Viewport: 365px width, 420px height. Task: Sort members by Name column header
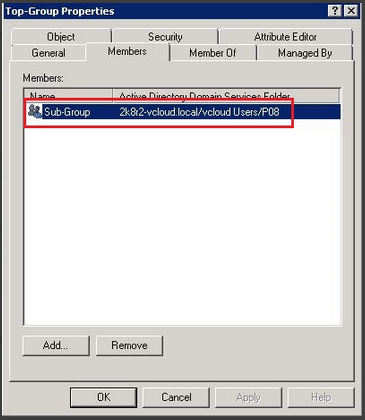(x=69, y=96)
